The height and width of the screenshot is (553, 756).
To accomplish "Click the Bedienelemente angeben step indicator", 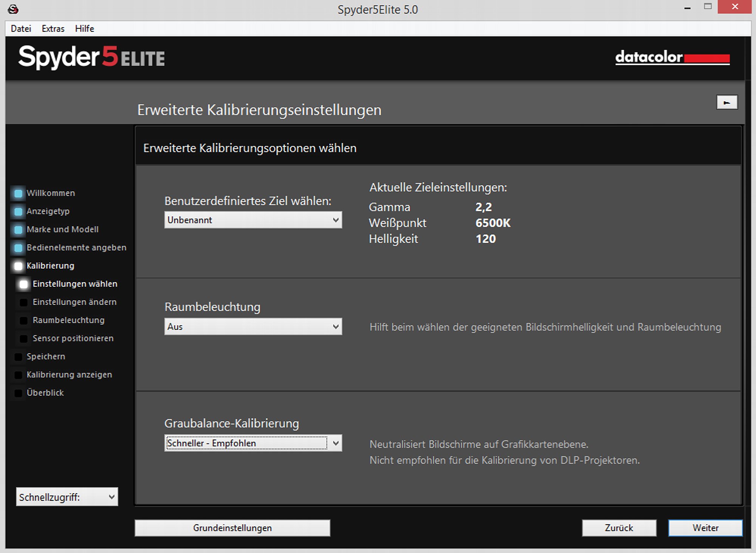I will point(18,248).
